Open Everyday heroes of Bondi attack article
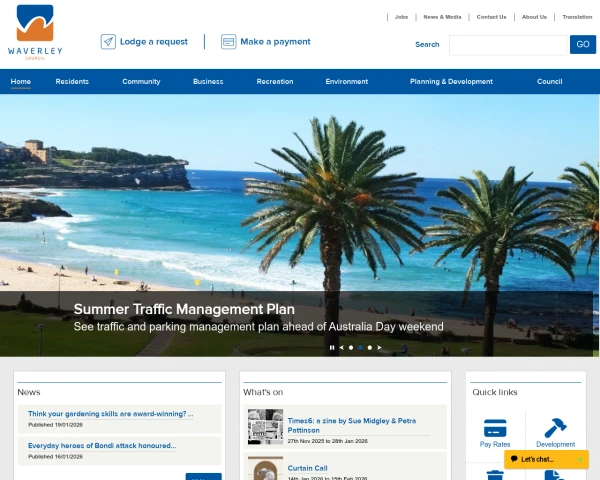Screen dimensions: 600x480 click(x=102, y=446)
